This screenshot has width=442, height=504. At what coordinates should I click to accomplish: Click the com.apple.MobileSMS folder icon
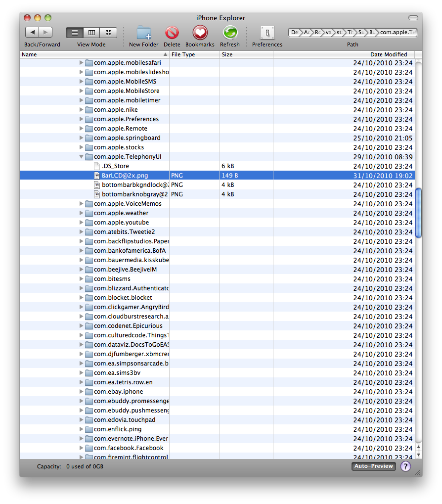tap(89, 81)
